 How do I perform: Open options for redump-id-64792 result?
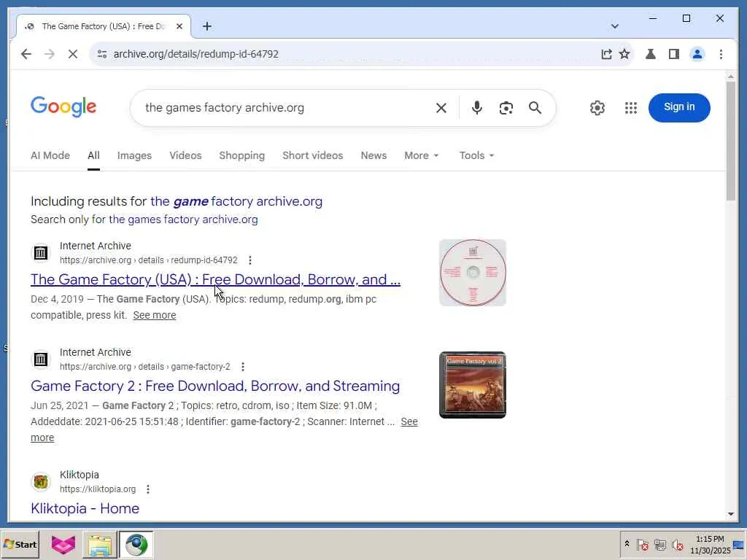tap(249, 260)
